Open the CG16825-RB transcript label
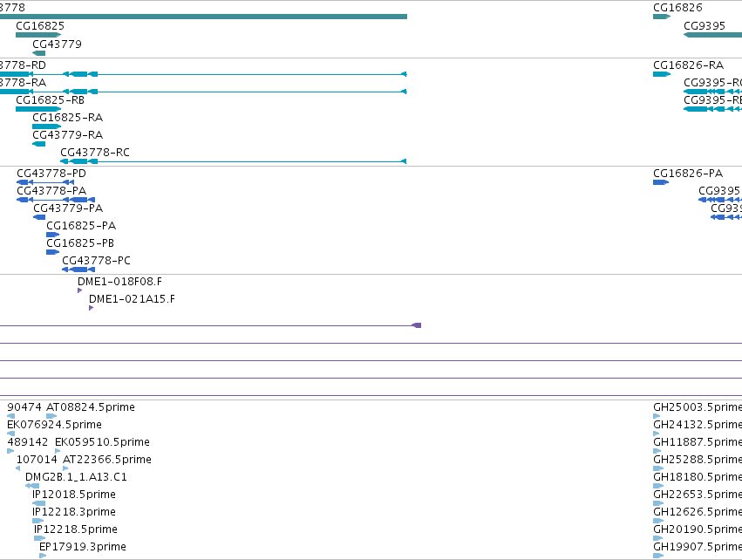This screenshot has width=742, height=560. point(51,100)
